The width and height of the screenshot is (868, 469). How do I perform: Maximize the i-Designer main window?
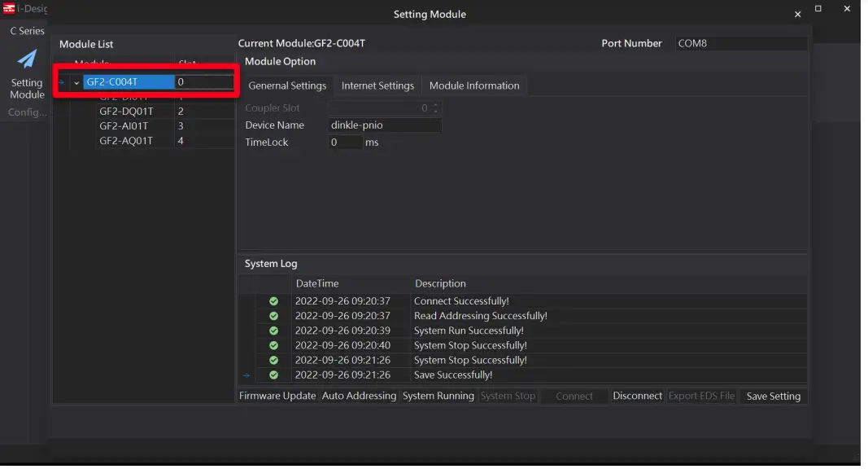tap(818, 9)
